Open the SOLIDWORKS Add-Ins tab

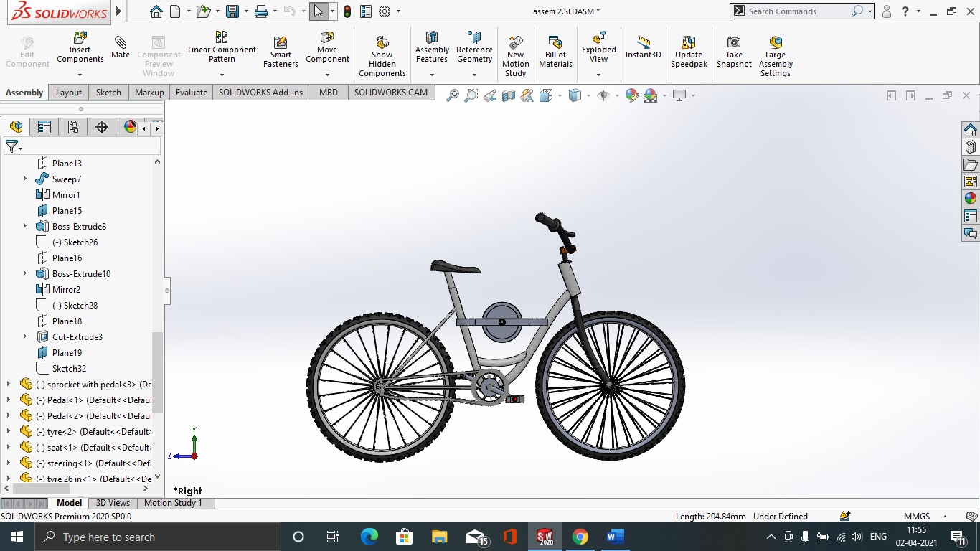click(x=260, y=93)
